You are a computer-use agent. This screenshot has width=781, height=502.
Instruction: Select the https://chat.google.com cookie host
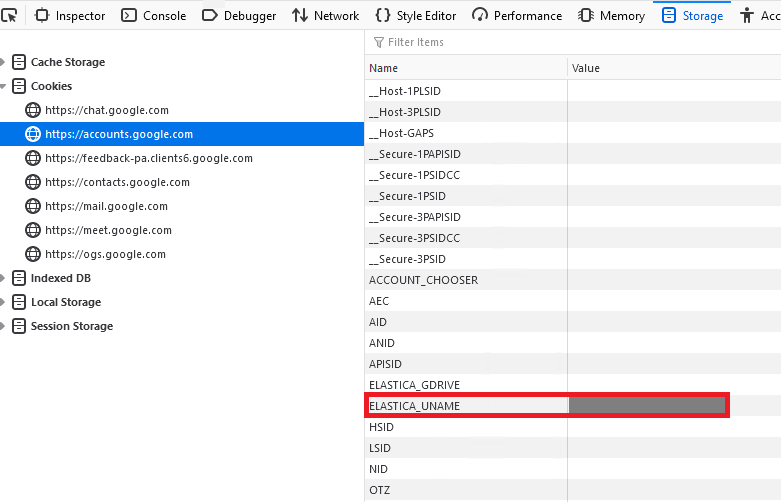point(106,110)
